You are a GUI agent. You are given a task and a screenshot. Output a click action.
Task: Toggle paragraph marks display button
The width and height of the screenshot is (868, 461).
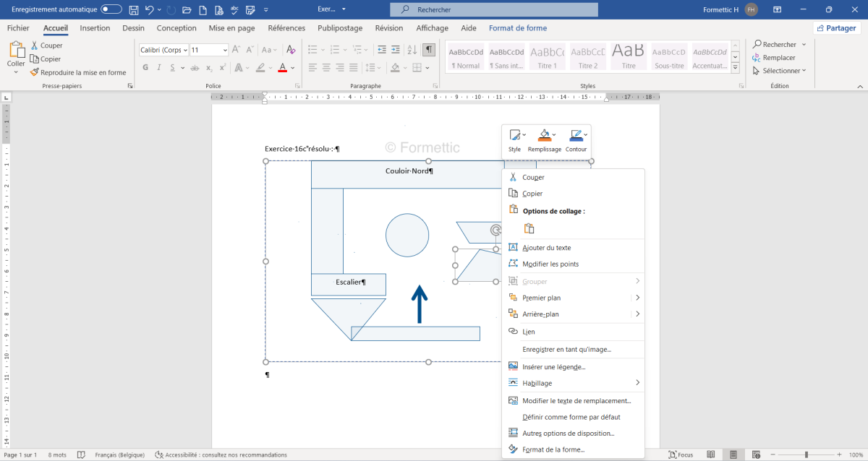(429, 50)
